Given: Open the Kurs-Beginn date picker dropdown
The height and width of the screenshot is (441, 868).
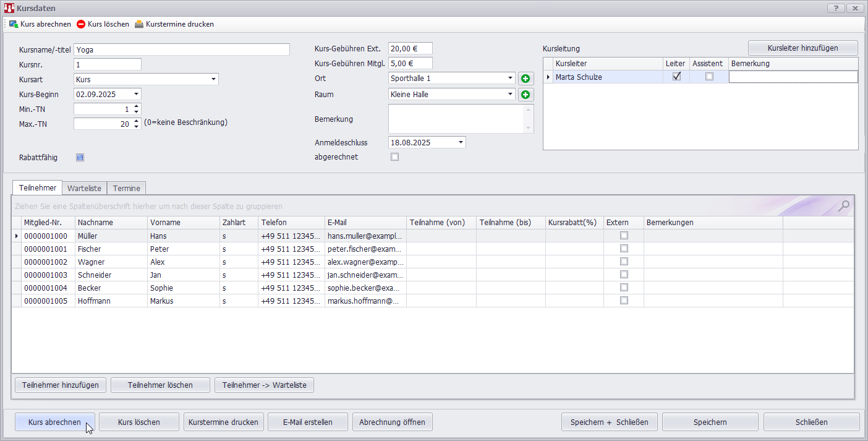Looking at the screenshot, I should [136, 95].
